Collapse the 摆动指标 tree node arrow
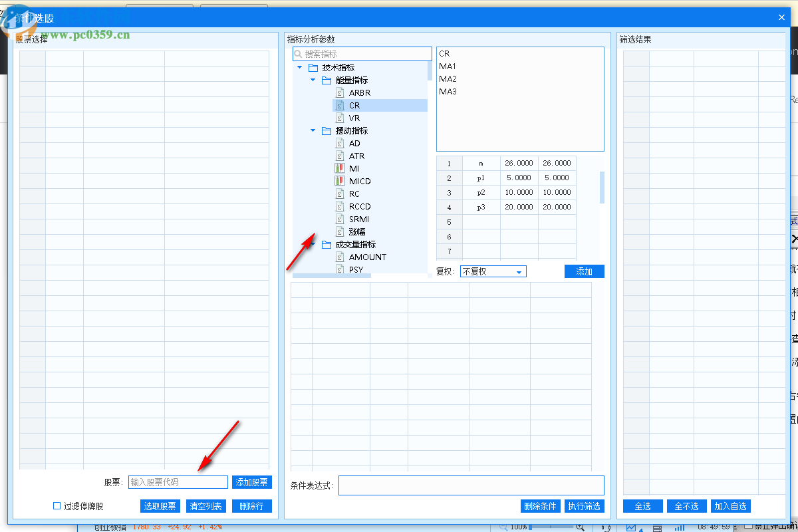798x532 pixels. click(313, 131)
